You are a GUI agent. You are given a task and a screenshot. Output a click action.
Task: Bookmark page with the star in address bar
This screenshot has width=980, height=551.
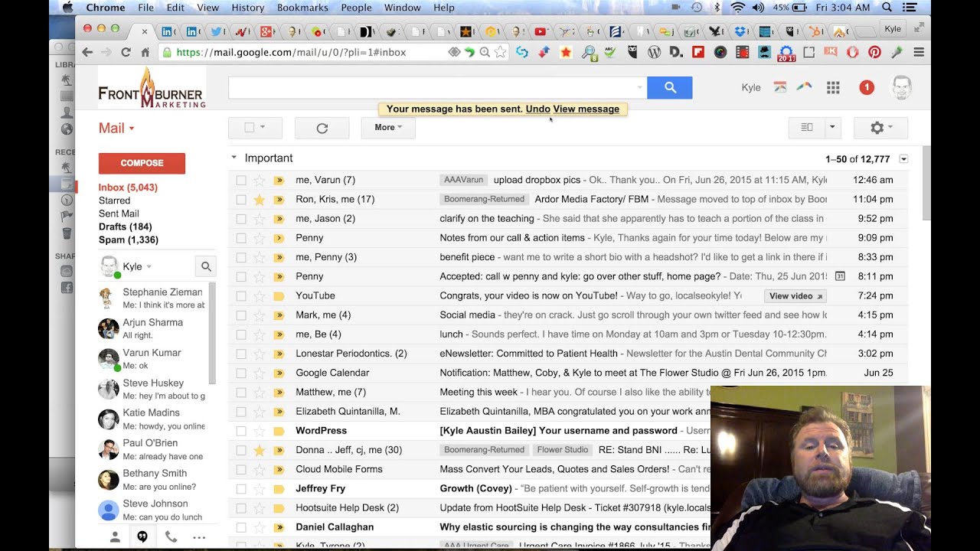500,52
